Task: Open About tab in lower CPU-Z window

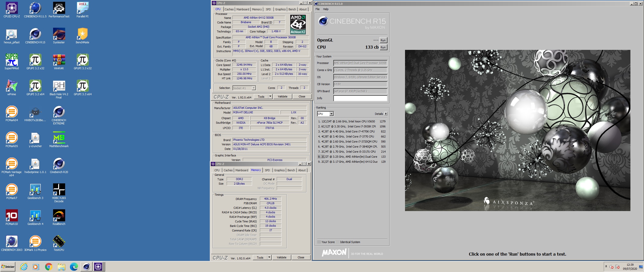Action: (302, 170)
